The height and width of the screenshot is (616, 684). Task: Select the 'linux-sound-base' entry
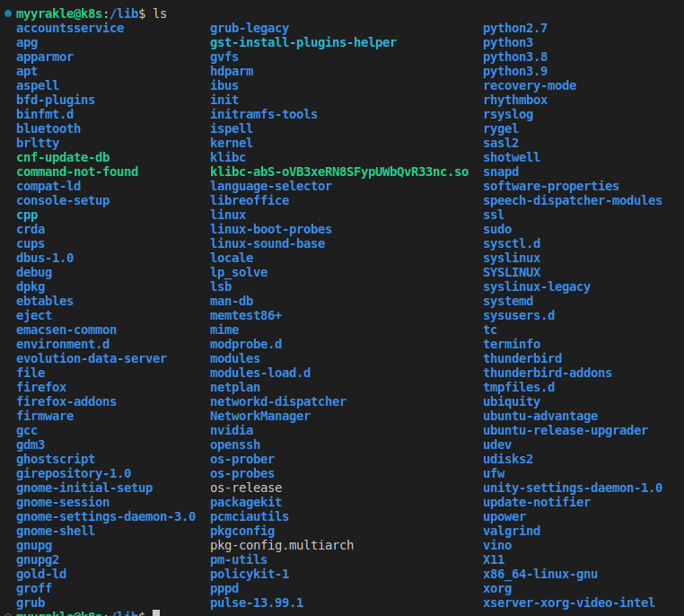(x=267, y=244)
